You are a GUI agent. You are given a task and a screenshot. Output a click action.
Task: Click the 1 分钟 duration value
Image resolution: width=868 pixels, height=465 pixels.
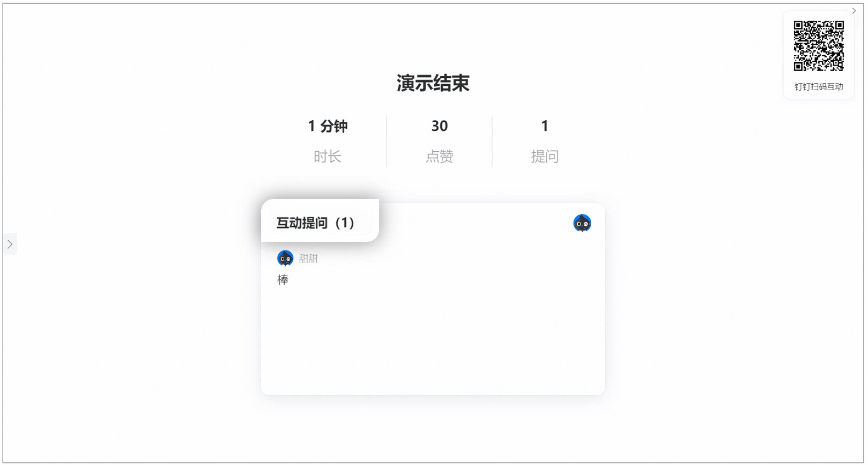click(328, 126)
